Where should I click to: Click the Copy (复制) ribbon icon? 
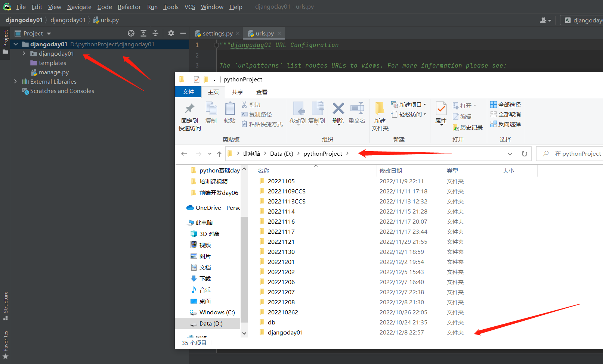211,108
